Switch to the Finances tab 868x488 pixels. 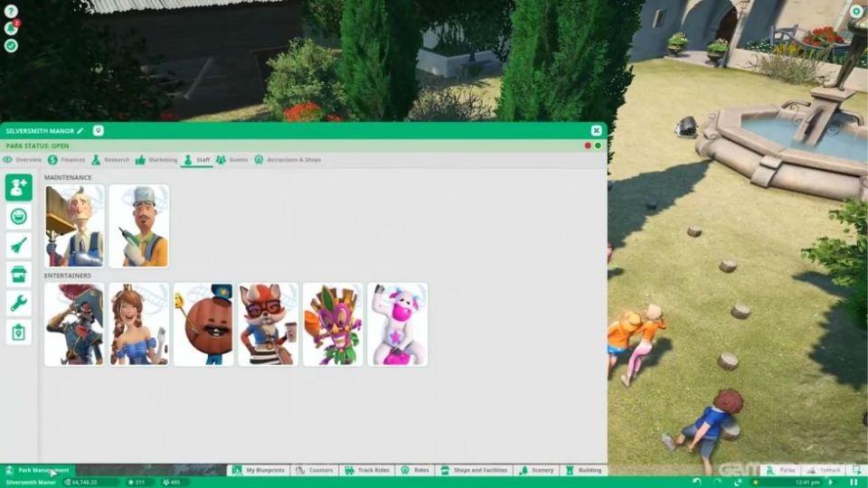click(x=66, y=159)
